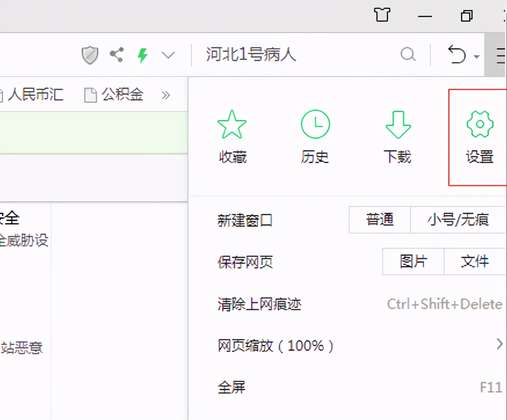The width and height of the screenshot is (507, 420).
Task: Click 清除上网痕迹 to clear traces
Action: 259,304
